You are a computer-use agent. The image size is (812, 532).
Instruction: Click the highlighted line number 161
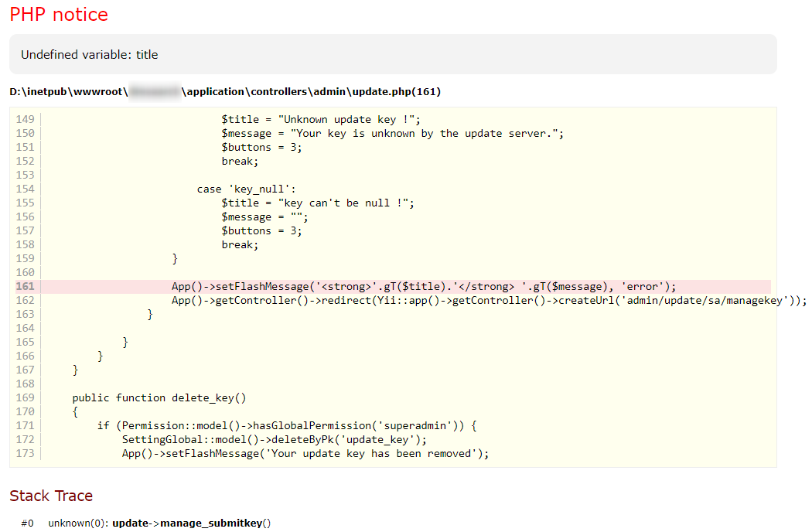click(25, 286)
